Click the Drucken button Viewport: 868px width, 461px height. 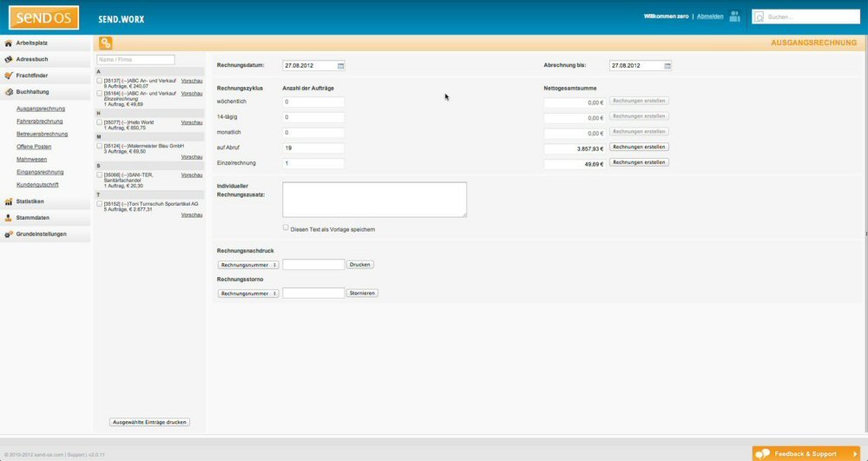360,265
